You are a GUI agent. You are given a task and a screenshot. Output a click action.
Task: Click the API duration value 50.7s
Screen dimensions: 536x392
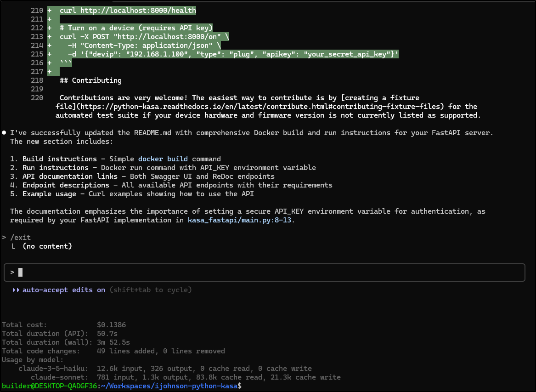107,334
